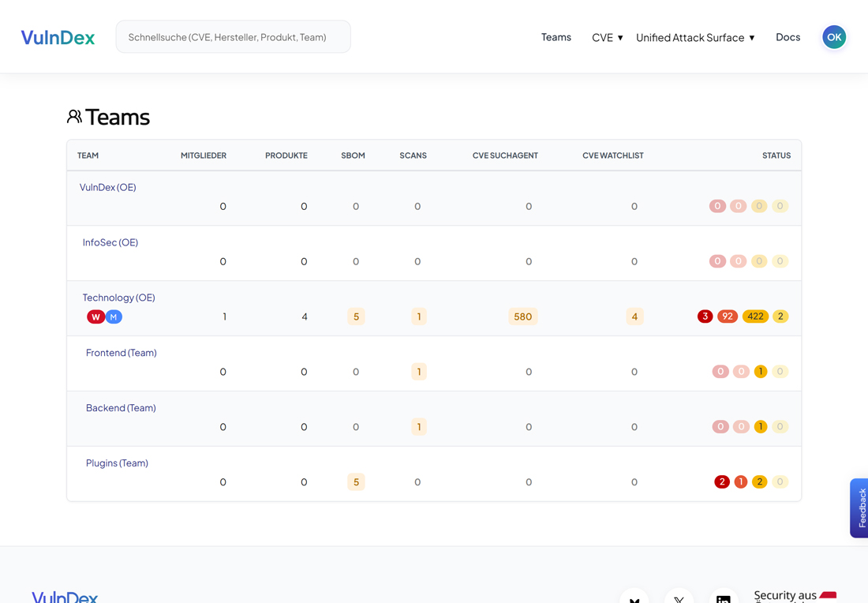Click the OK user avatar icon
Image resolution: width=868 pixels, height=603 pixels.
[x=834, y=37]
